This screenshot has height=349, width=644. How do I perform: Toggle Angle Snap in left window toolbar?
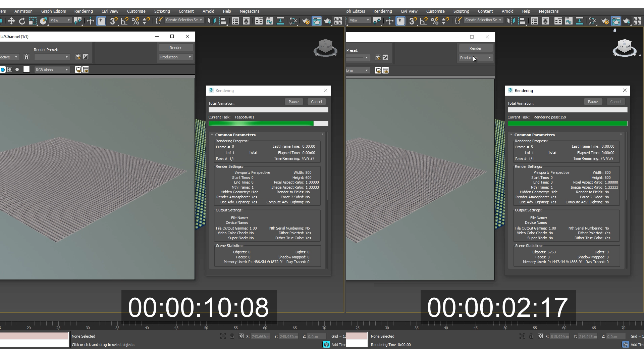tap(124, 21)
